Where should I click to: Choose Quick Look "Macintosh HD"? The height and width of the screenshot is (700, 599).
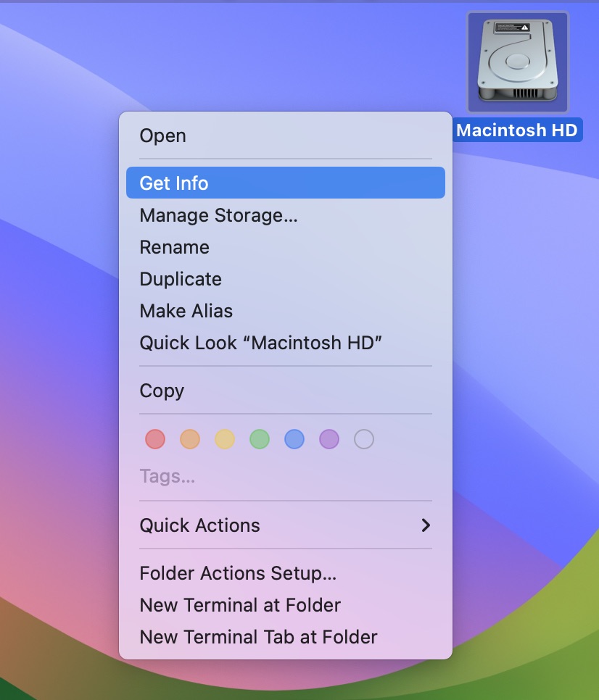[x=286, y=343]
